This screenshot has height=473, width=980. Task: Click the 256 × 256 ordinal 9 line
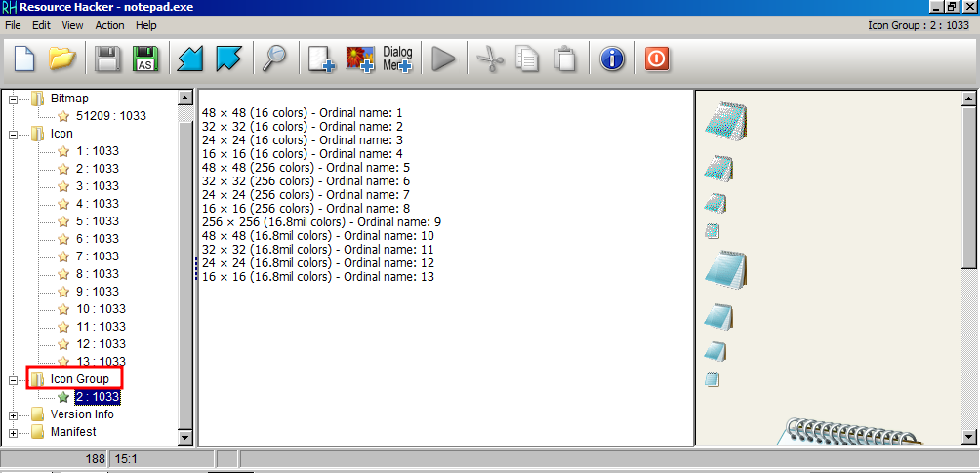(x=322, y=221)
